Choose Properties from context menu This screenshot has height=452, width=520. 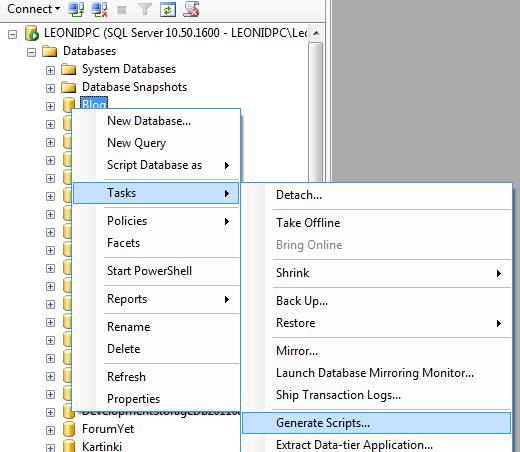tap(156, 399)
